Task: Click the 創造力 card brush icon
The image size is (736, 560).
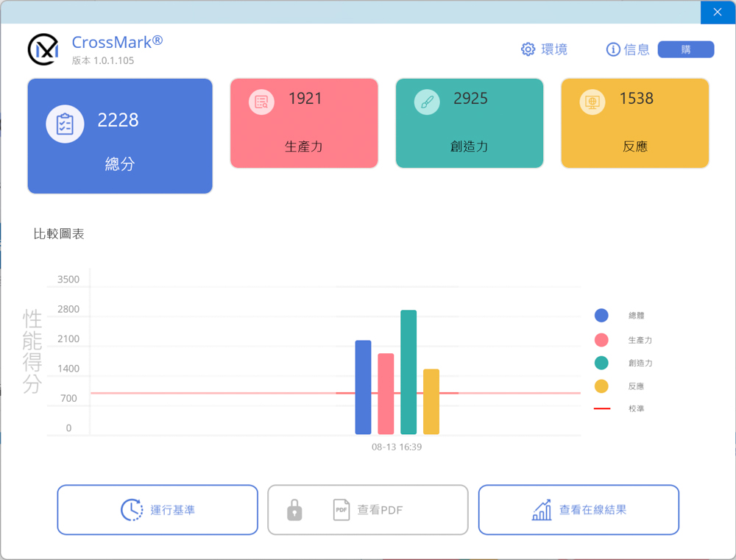Action: tap(427, 102)
